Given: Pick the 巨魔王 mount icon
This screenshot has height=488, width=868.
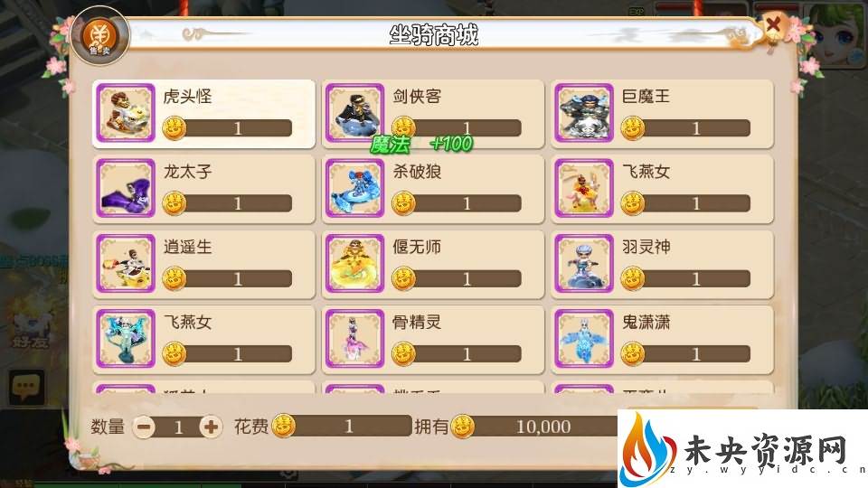Looking at the screenshot, I should pyautogui.click(x=584, y=113).
